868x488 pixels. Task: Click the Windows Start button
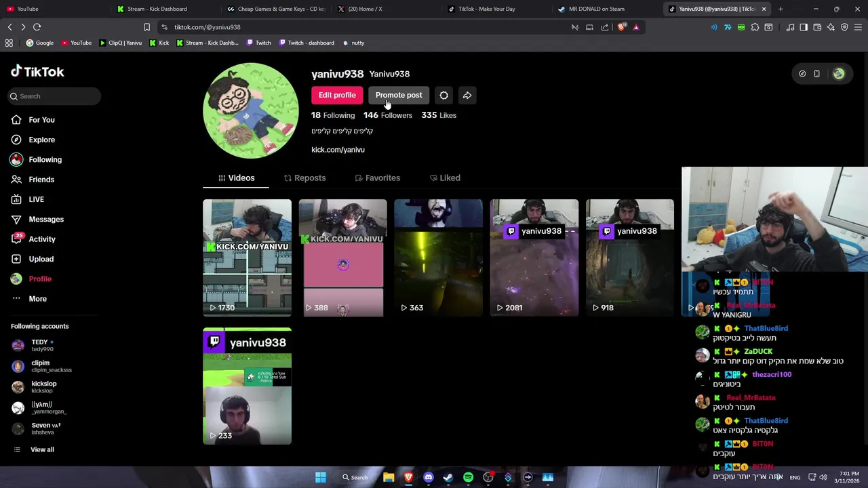321,477
